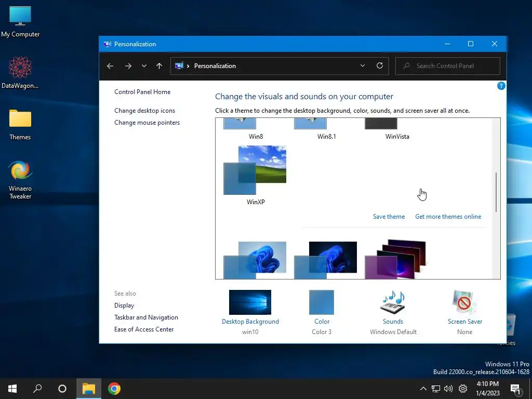
Task: Click Save theme link
Action: 389,217
